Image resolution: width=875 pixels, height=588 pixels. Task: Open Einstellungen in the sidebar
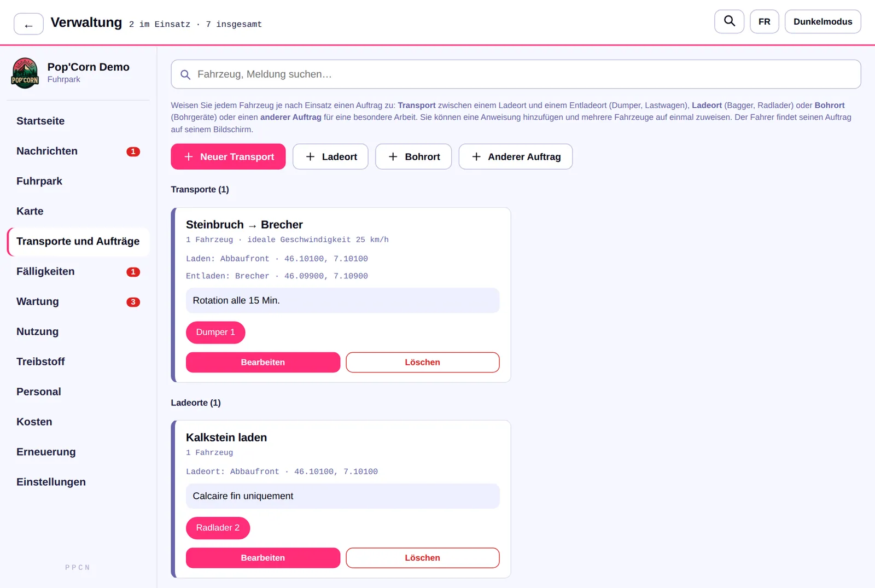(78, 482)
